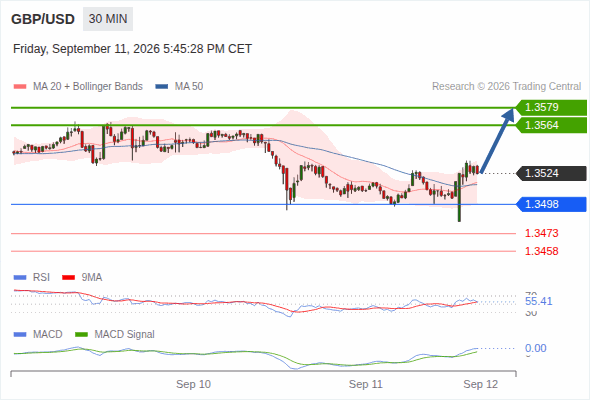
Task: Click the 1.3458 red support label
Action: pos(541,251)
